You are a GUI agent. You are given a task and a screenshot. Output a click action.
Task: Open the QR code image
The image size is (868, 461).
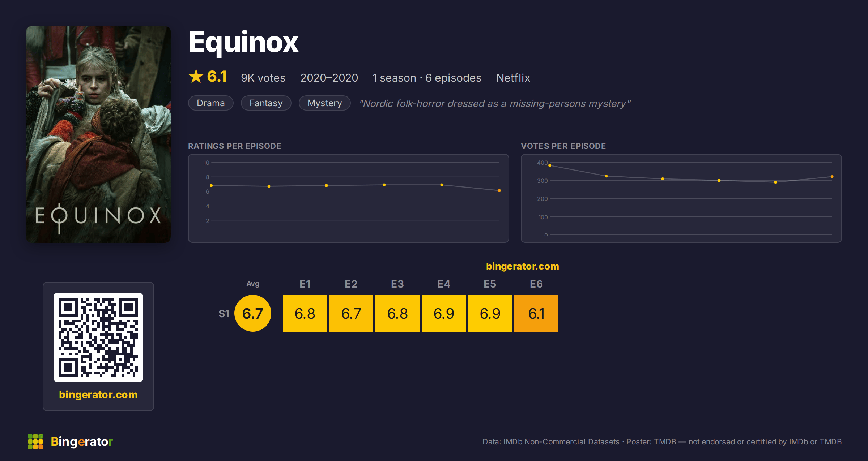[98, 337]
